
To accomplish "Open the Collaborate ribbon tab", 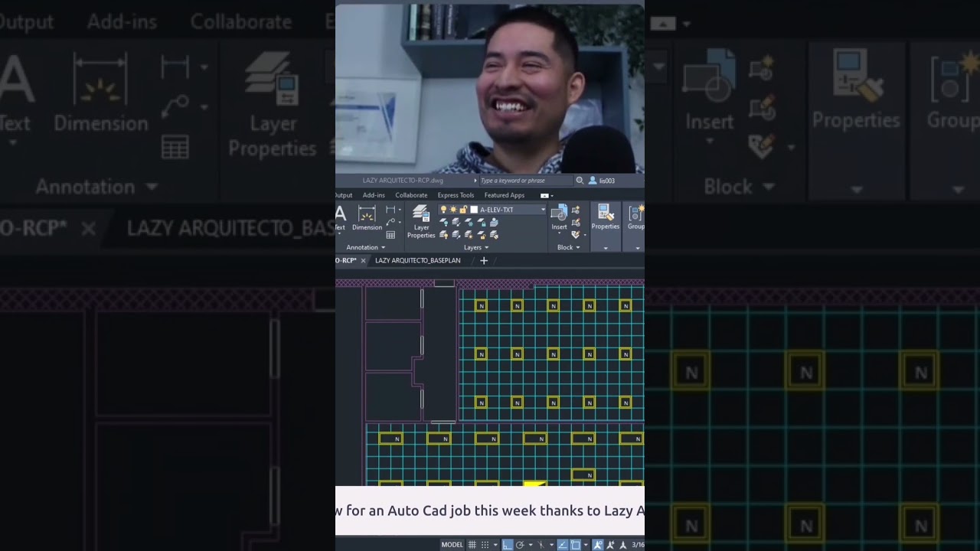I will 411,195.
